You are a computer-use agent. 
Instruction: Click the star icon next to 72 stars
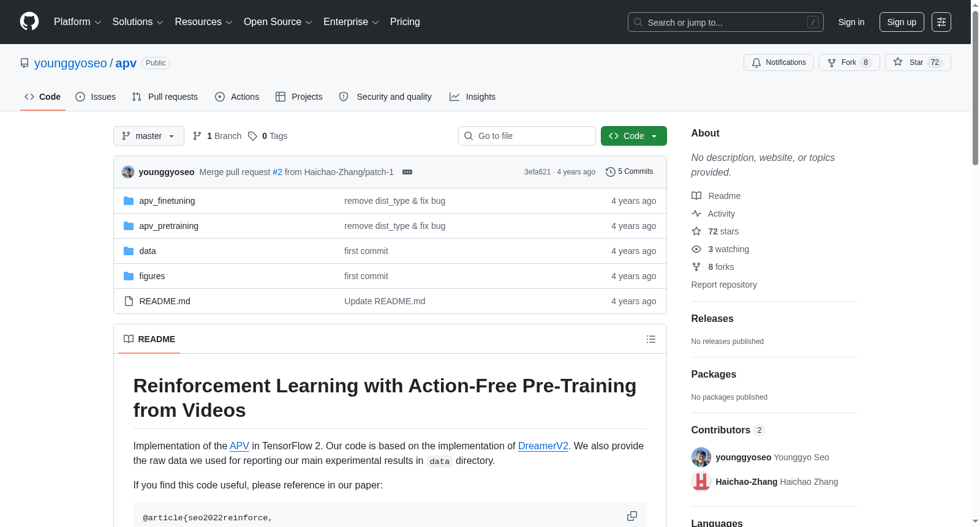pyautogui.click(x=696, y=231)
